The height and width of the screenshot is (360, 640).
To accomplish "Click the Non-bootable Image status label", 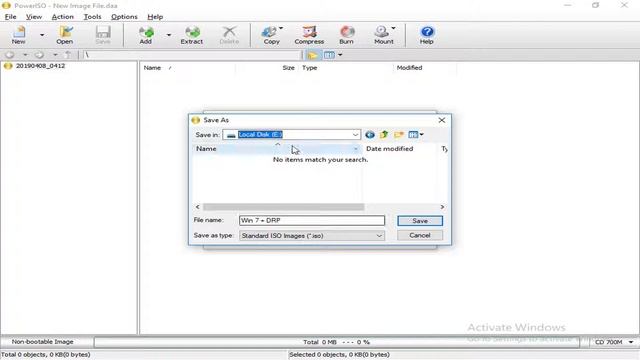I will [x=42, y=342].
